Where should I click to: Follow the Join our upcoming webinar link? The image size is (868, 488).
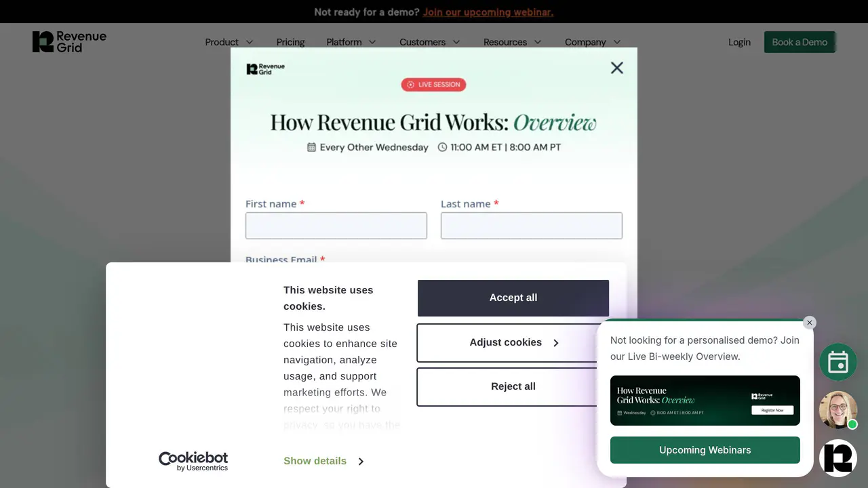click(488, 12)
